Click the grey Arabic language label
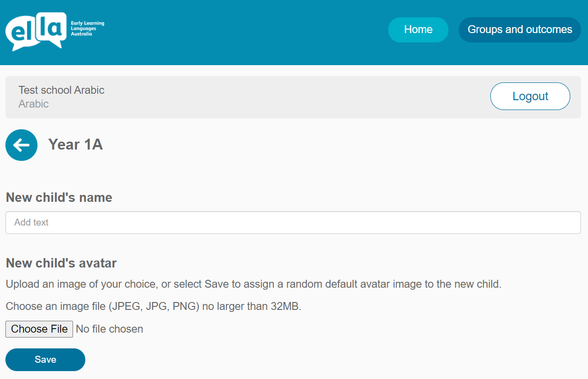This screenshot has width=588, height=379. click(34, 104)
